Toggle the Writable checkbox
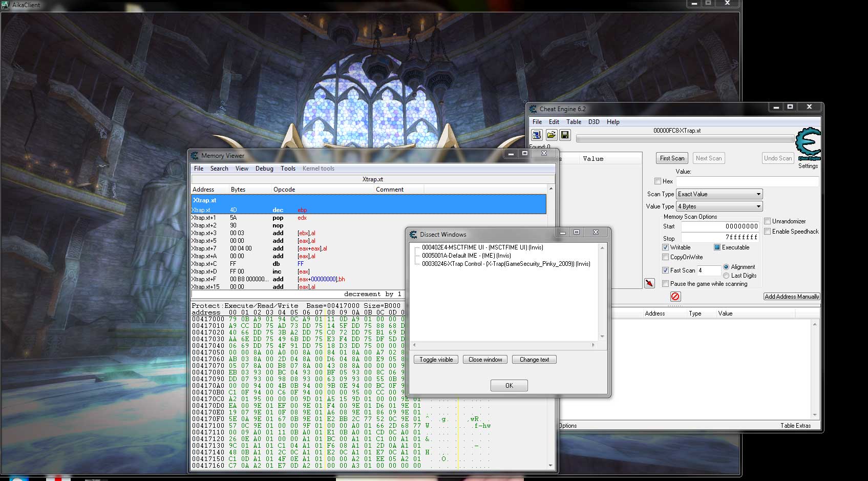The height and width of the screenshot is (481, 868). [x=665, y=247]
